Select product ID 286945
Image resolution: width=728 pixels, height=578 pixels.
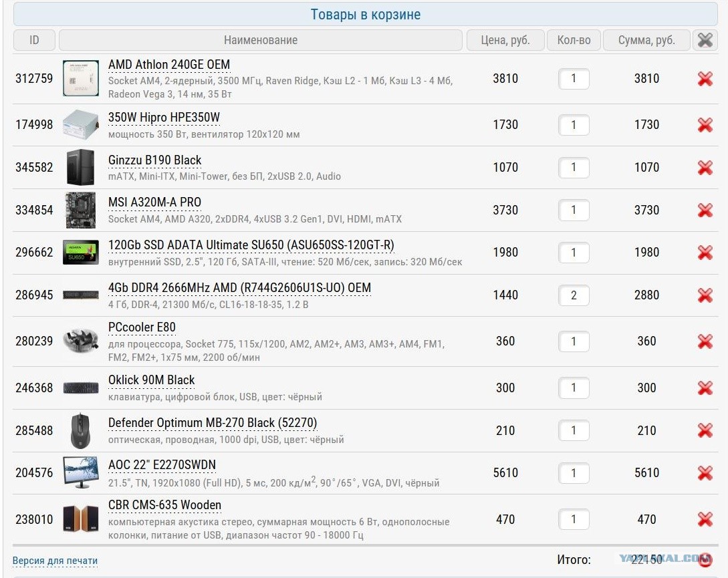coord(34,295)
